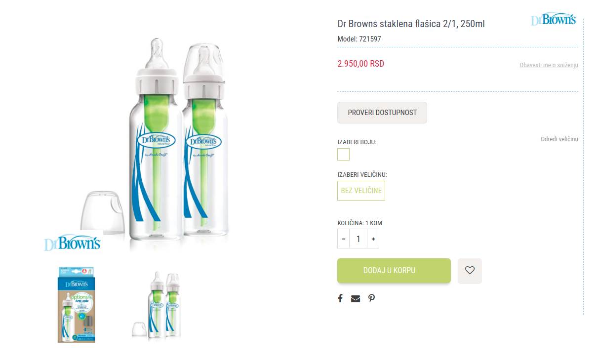Open the Dr Brown's brand logo top right
598x364 pixels.
[x=554, y=19]
